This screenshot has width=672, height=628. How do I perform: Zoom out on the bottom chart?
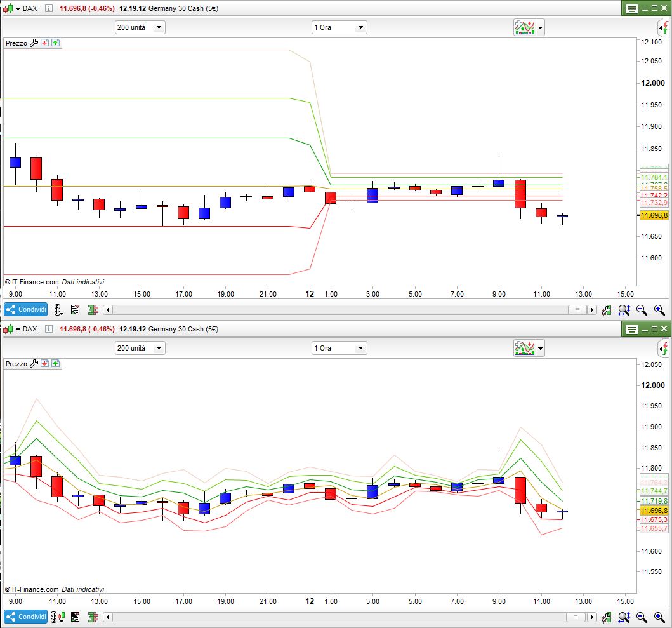[642, 617]
